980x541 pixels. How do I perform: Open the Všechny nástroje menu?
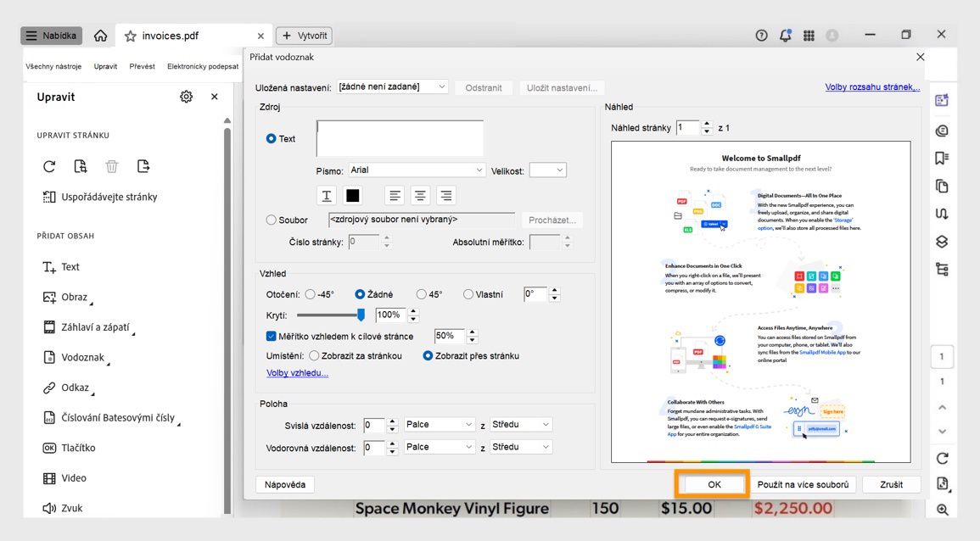coord(53,66)
